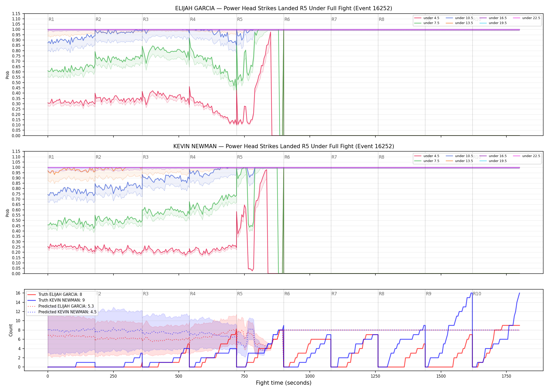Click 'under 22.5' legend entry in Kevin Newman chart
549x392 pixels.
coord(527,156)
